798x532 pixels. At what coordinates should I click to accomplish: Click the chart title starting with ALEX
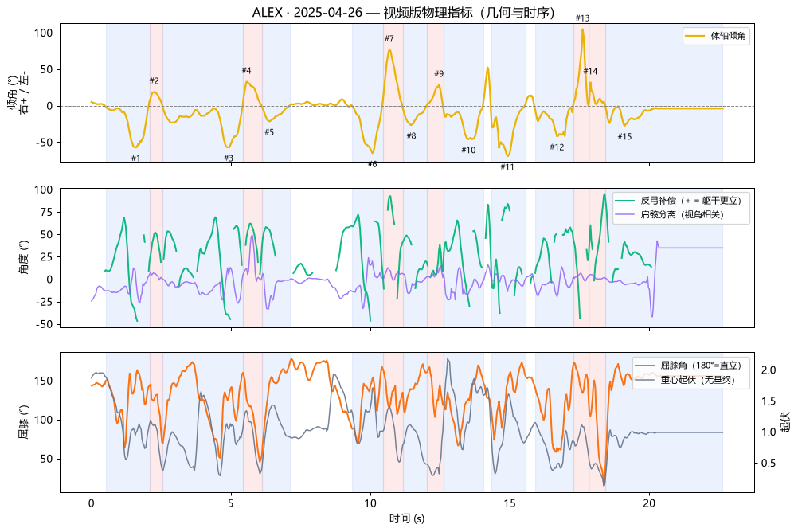click(403, 12)
